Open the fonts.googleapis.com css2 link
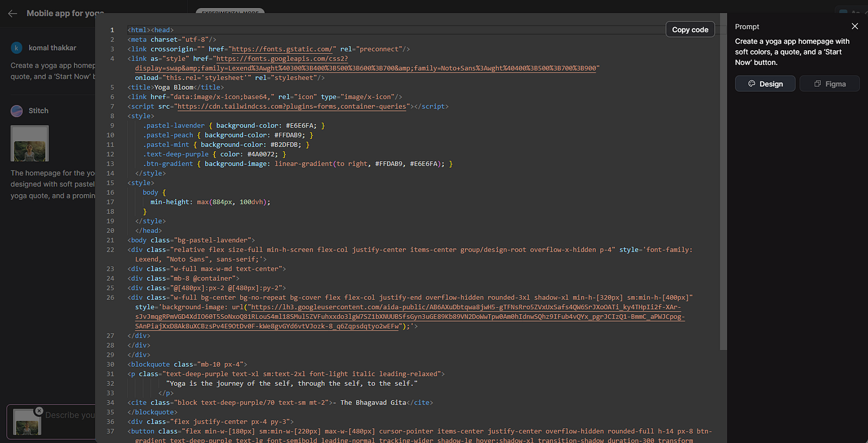The width and height of the screenshot is (868, 443). click(366, 64)
